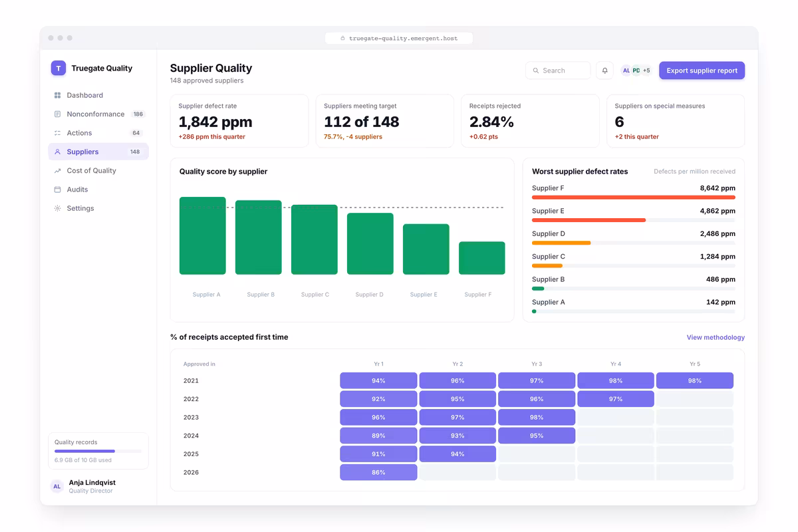798x532 pixels.
Task: Click Export supplier report button
Action: pyautogui.click(x=702, y=70)
